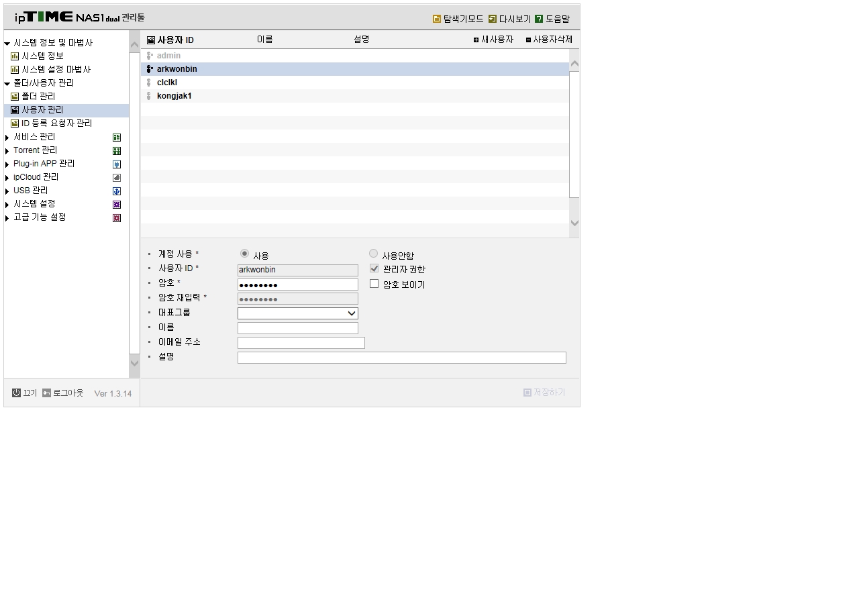
Task: Click the 사용자 ID column header icon
Action: click(151, 40)
